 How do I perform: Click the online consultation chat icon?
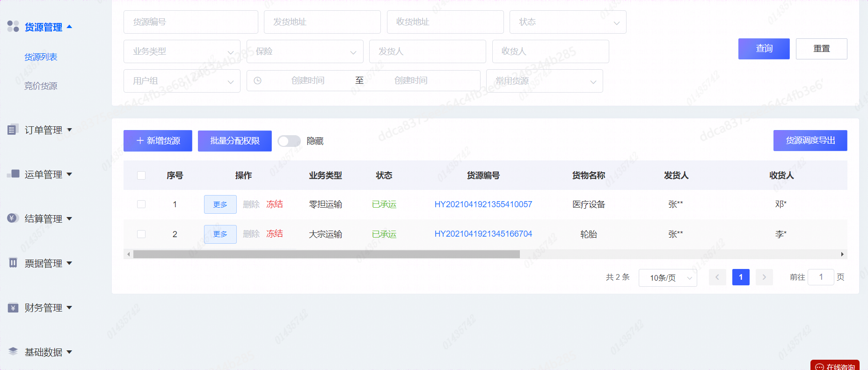click(819, 367)
